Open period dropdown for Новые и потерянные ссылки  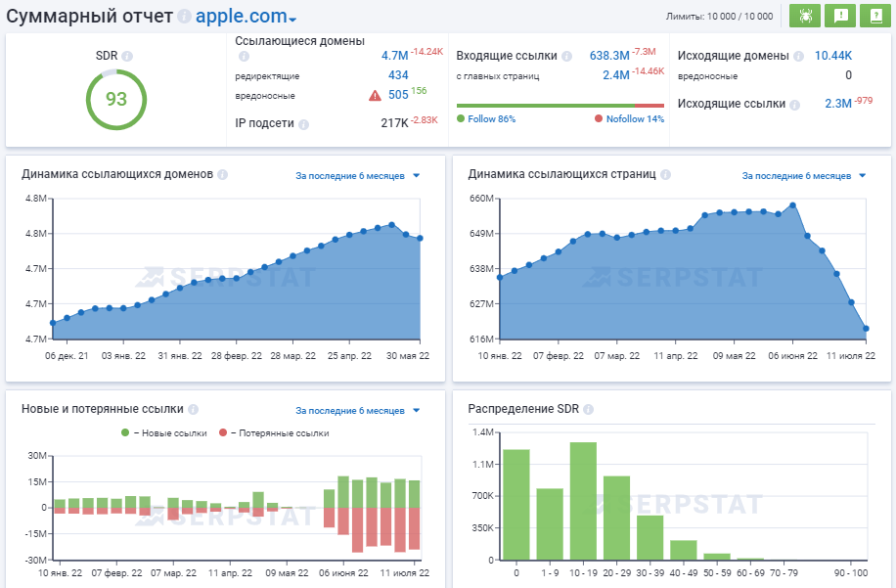pos(358,411)
